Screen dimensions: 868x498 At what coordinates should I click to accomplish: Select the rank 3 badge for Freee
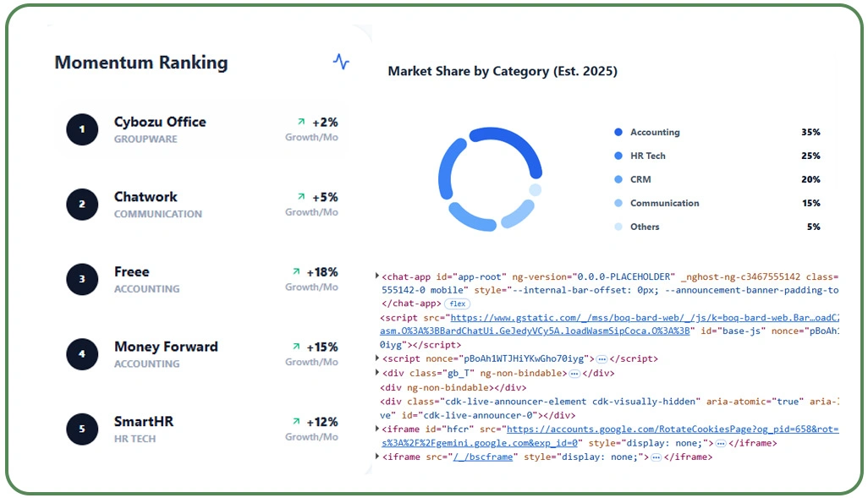(82, 279)
